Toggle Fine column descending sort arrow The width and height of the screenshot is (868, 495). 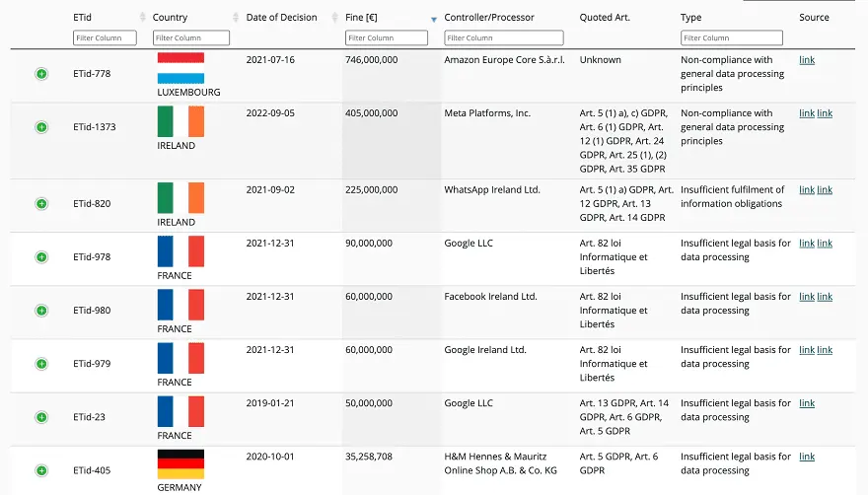point(433,20)
